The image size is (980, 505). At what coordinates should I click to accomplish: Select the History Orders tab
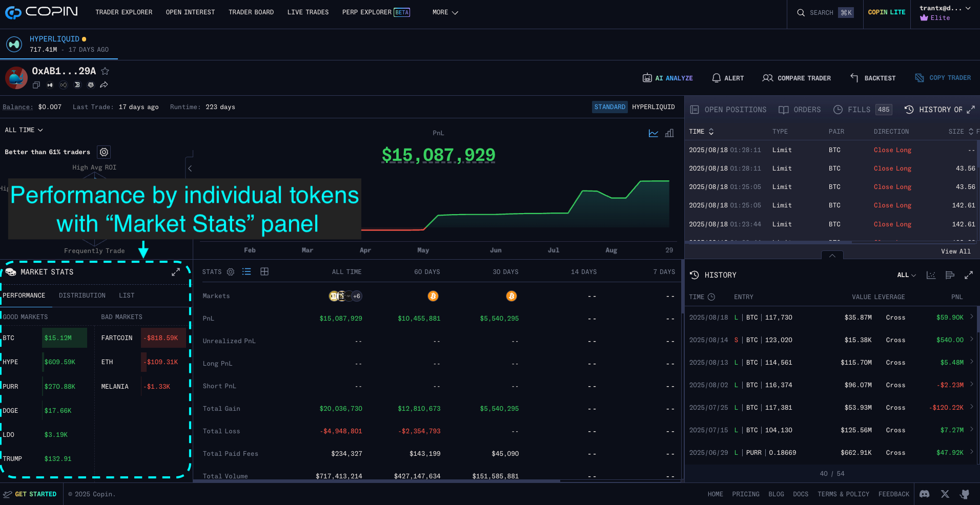point(933,110)
